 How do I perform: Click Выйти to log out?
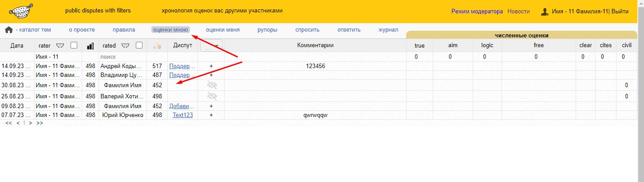tap(620, 11)
